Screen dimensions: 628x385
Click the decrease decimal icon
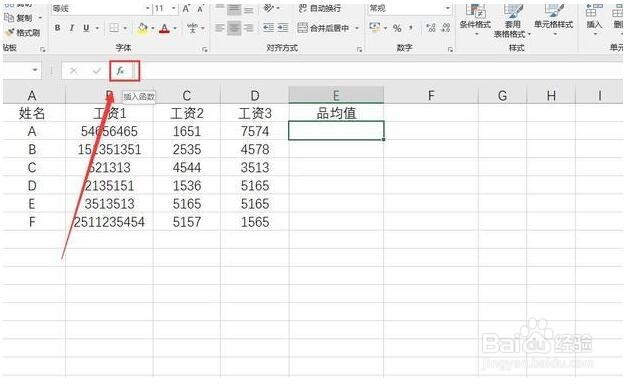point(446,28)
